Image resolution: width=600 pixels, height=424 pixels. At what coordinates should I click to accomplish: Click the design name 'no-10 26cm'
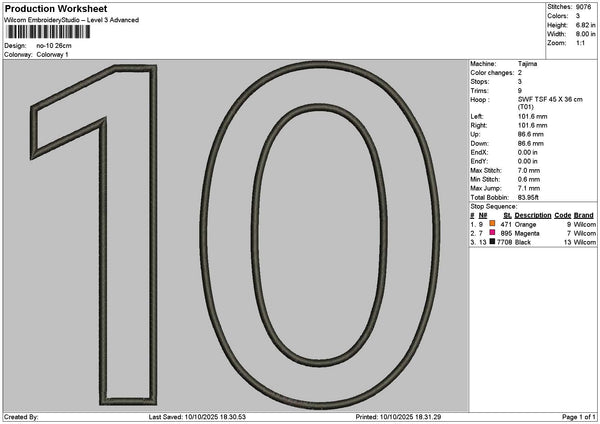pyautogui.click(x=54, y=46)
